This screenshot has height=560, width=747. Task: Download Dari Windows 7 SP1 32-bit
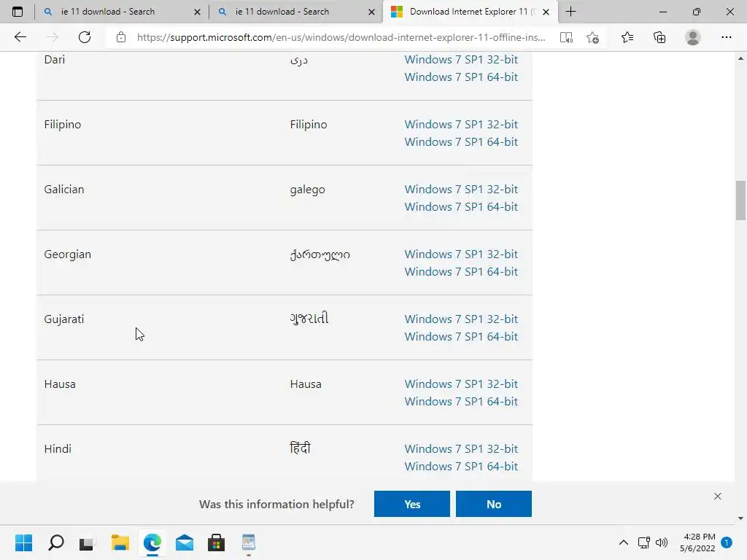click(x=461, y=60)
